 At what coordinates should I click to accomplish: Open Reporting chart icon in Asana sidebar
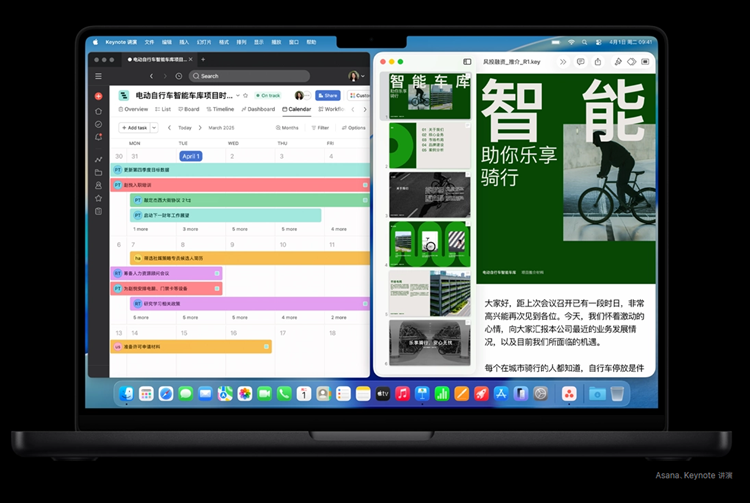coord(99,159)
